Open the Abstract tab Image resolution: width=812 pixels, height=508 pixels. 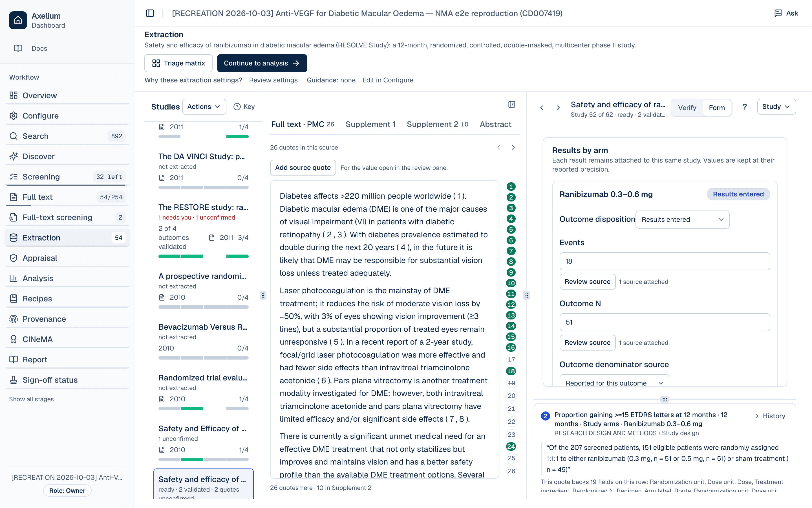[495, 124]
